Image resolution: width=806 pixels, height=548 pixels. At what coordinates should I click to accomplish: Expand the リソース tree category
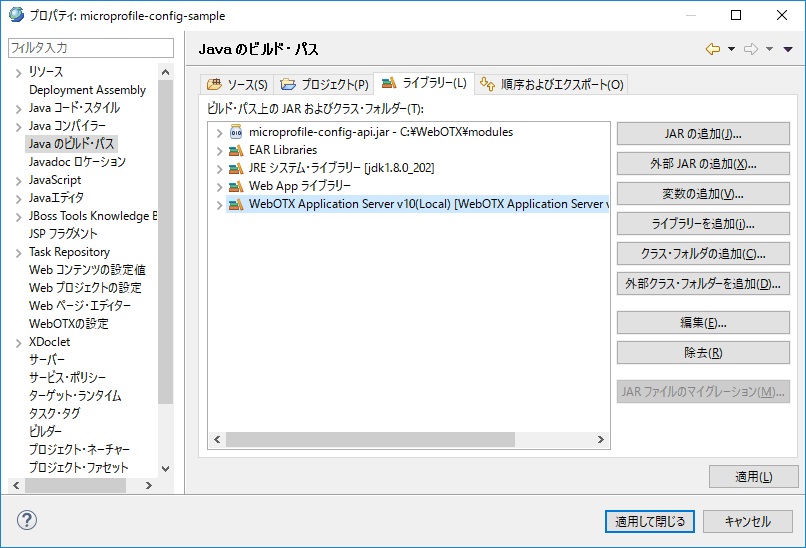tap(18, 72)
